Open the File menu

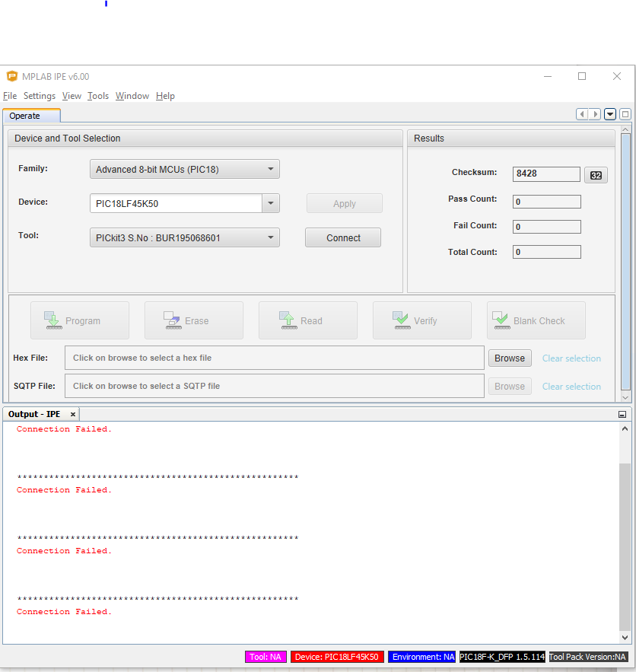10,96
